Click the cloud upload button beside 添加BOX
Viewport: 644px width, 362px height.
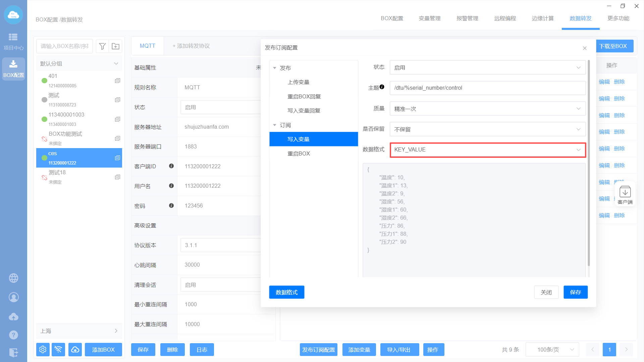coord(75,350)
